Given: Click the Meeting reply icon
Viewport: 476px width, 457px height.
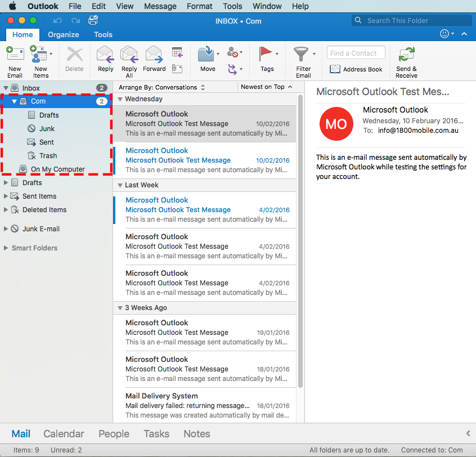Looking at the screenshot, I should pos(177,52).
